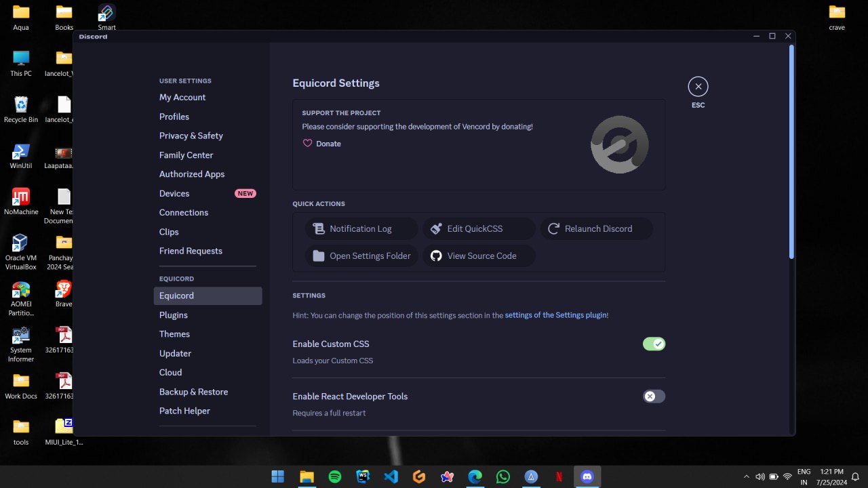Select the Equicord settings tab
868x488 pixels.
[208, 296]
